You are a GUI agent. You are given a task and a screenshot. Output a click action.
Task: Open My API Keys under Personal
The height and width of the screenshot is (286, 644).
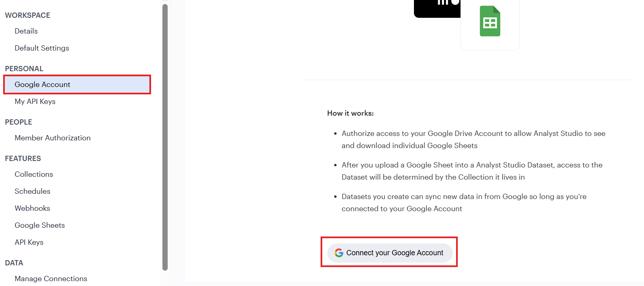coord(35,102)
